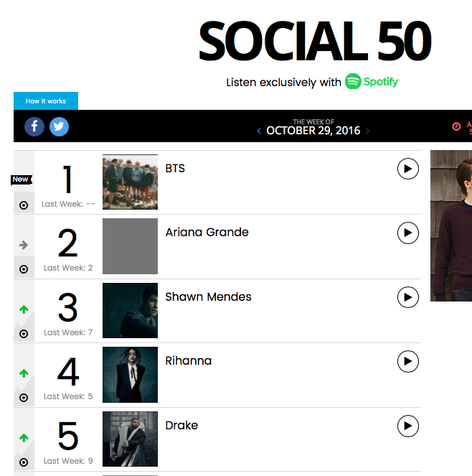Play Rihanna preview
Viewport: 472px width, 476px height.
407,361
